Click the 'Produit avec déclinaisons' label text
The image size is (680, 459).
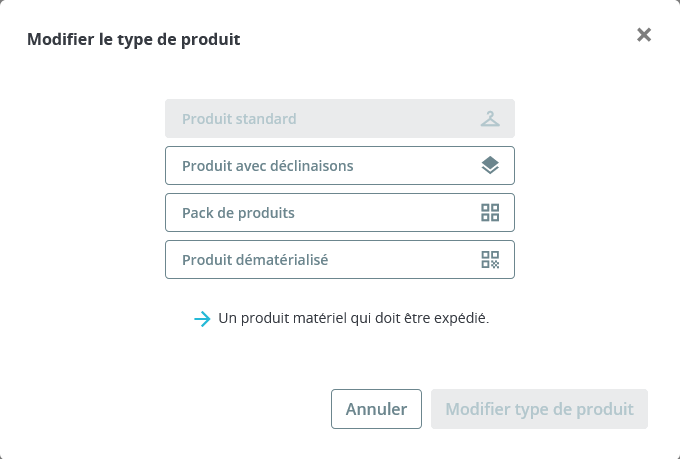click(x=267, y=166)
